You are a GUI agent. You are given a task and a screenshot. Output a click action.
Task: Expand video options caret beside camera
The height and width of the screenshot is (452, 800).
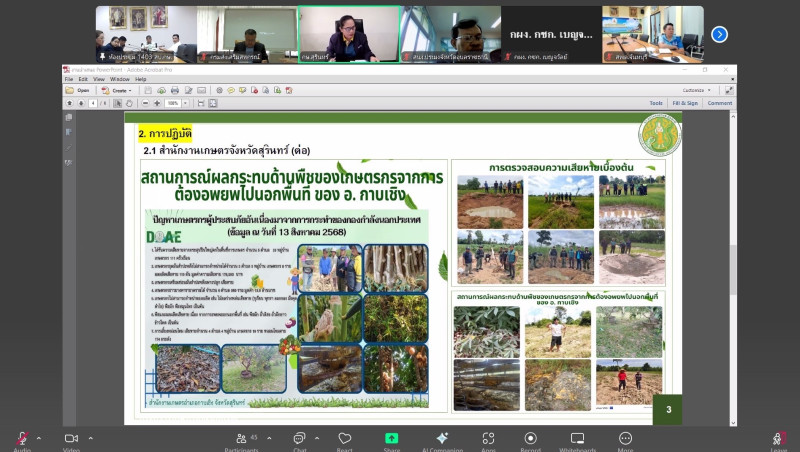pyautogui.click(x=91, y=438)
